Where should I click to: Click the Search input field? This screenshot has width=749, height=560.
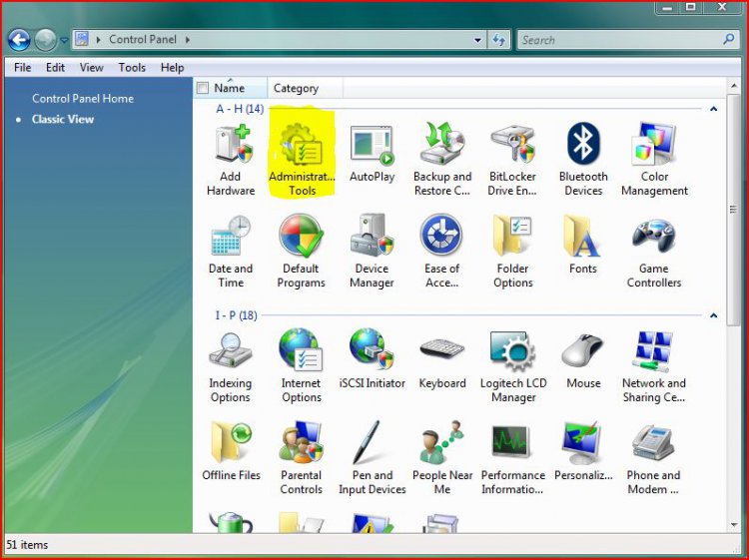619,40
